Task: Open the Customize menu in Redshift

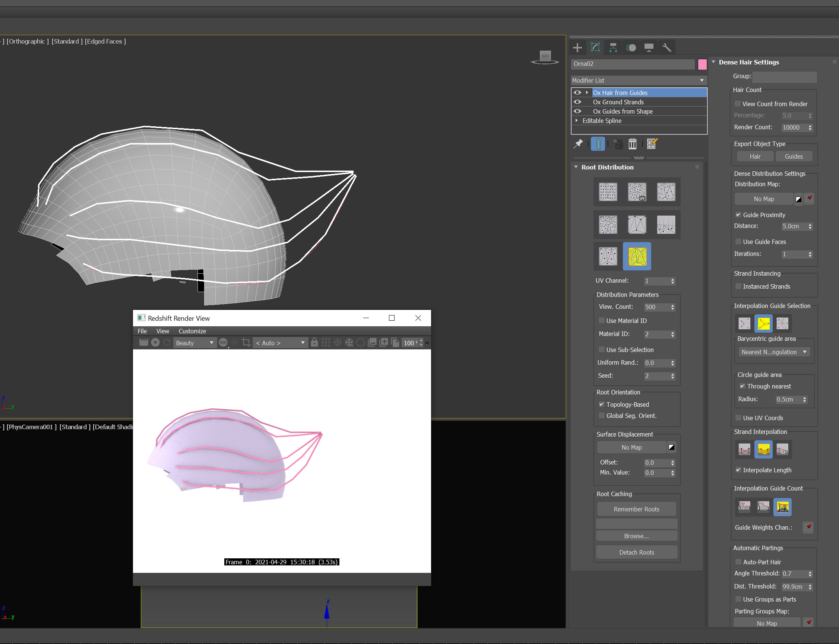Action: 192,331
